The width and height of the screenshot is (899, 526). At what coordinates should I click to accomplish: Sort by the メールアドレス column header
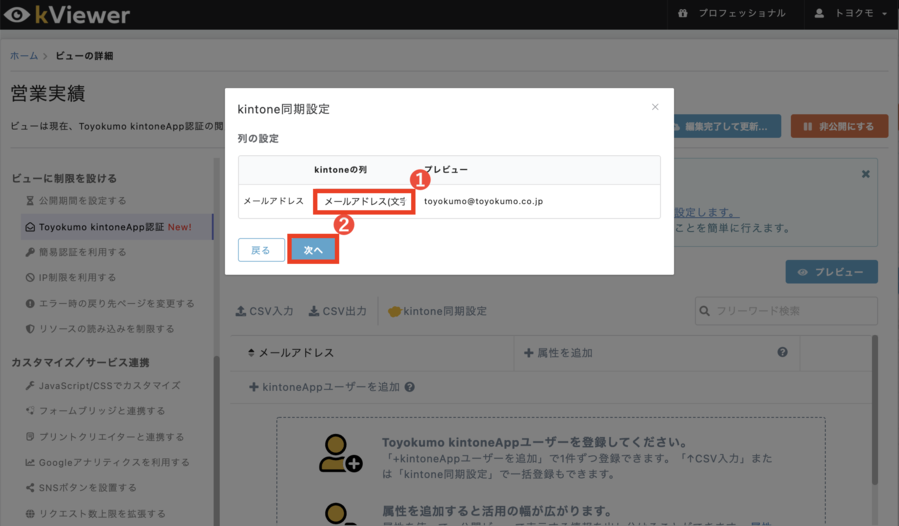pos(291,353)
